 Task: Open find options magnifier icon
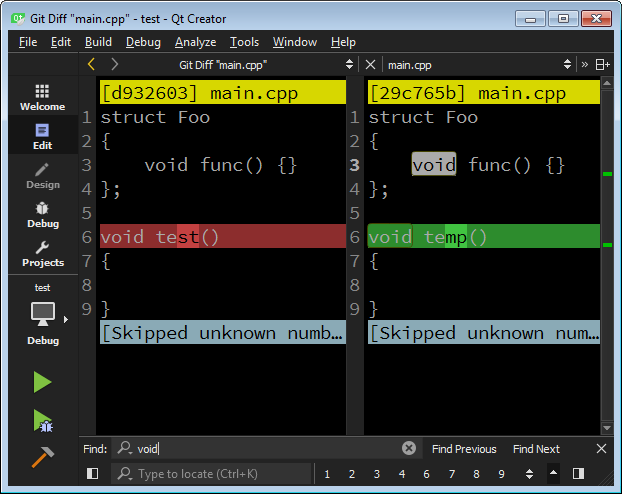coord(125,448)
